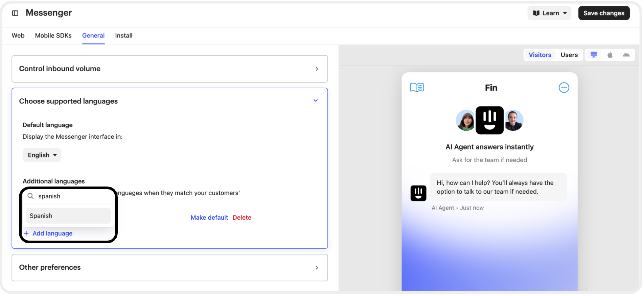
Task: Switch preview to Visitors
Action: pos(540,55)
